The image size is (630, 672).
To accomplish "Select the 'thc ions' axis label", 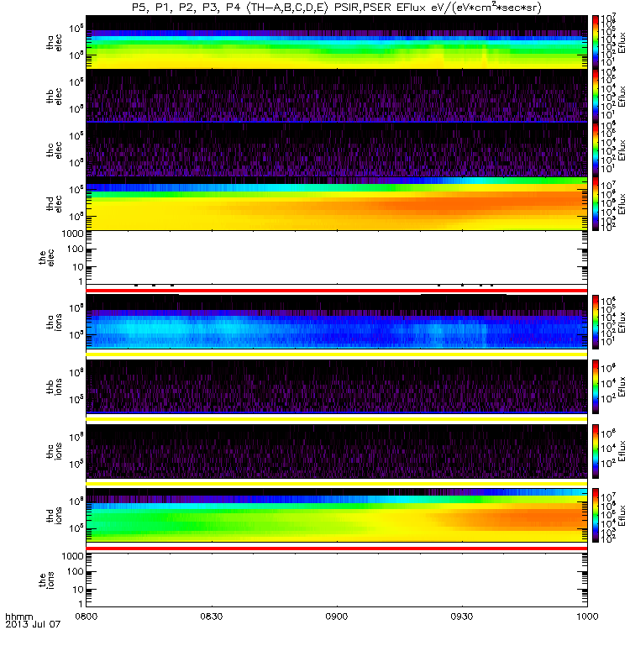I will tap(55, 451).
